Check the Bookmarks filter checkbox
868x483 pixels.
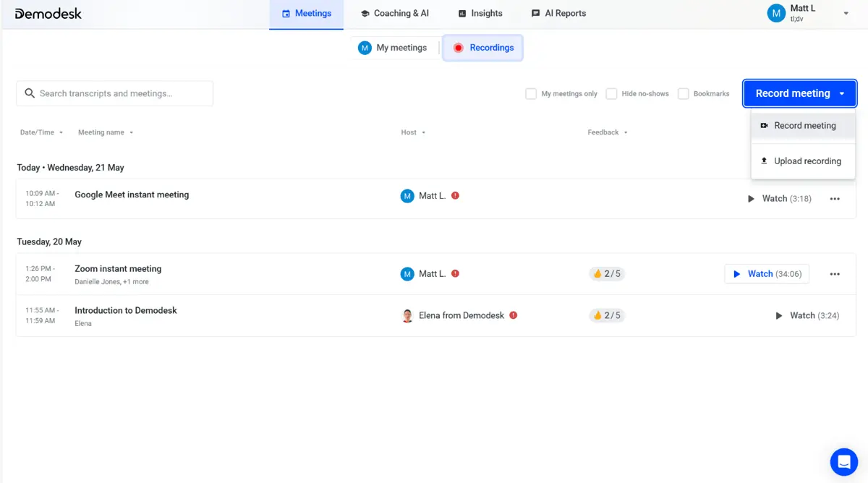point(683,93)
